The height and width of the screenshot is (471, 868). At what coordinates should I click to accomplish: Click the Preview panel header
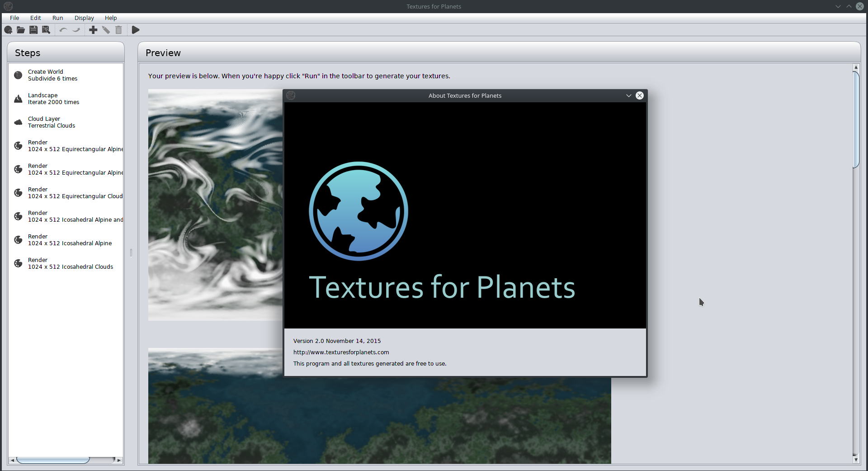pyautogui.click(x=499, y=52)
